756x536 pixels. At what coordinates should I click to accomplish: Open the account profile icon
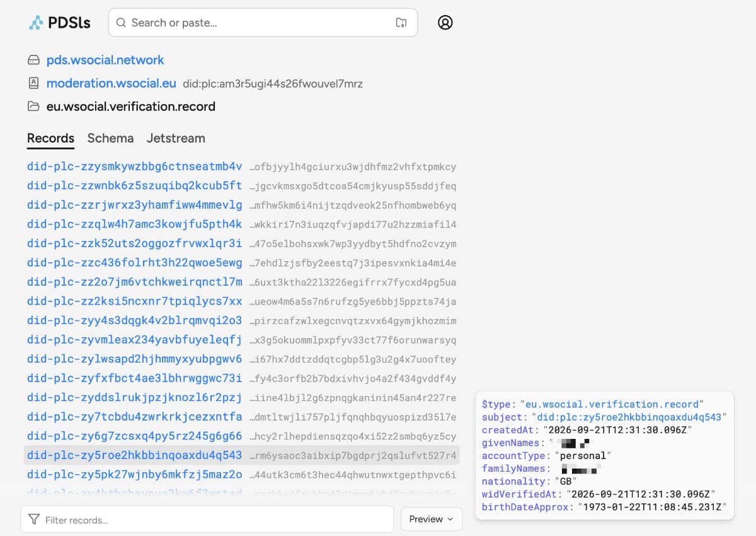(x=445, y=23)
